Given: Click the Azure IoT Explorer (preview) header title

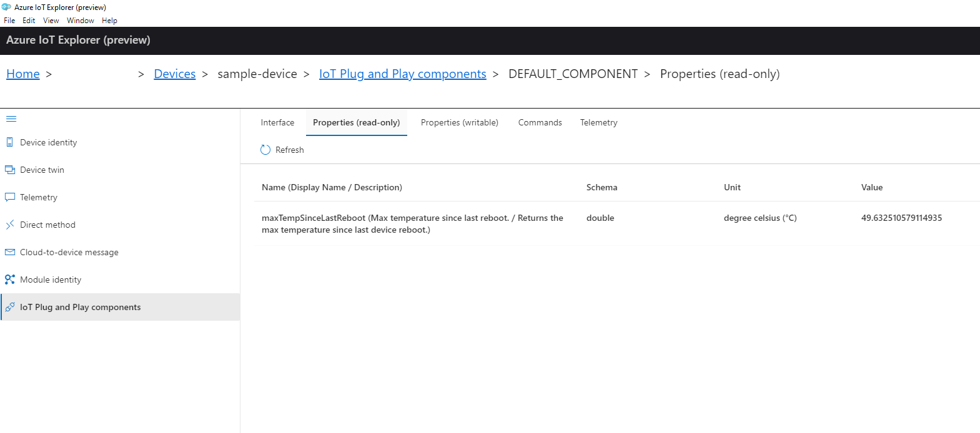Looking at the screenshot, I should click(x=78, y=40).
